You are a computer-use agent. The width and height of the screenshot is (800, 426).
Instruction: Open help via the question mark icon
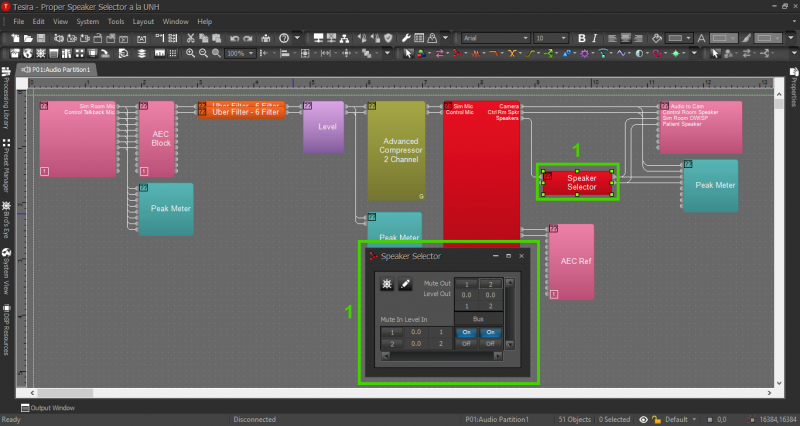point(284,38)
